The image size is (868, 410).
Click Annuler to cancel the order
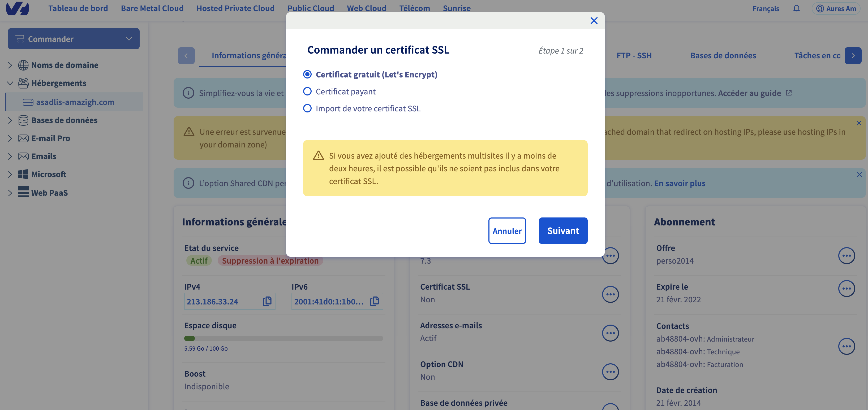click(x=507, y=230)
